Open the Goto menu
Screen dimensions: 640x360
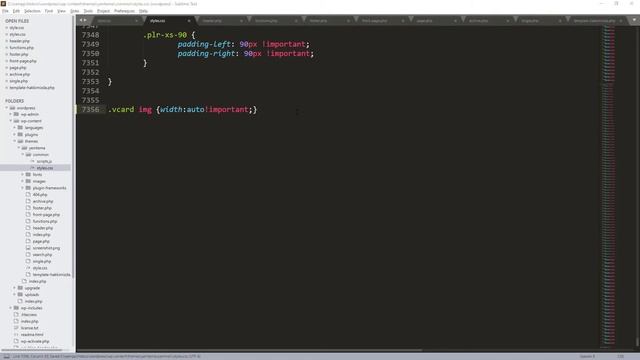[x=75, y=11]
